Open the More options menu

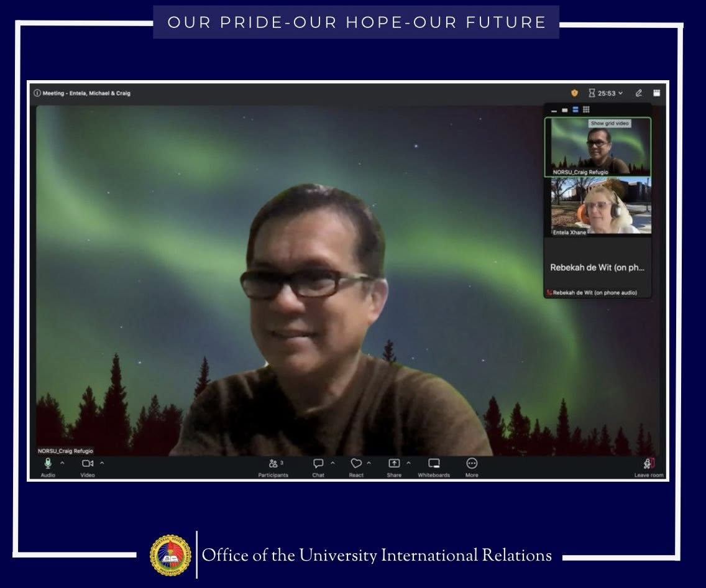click(472, 467)
